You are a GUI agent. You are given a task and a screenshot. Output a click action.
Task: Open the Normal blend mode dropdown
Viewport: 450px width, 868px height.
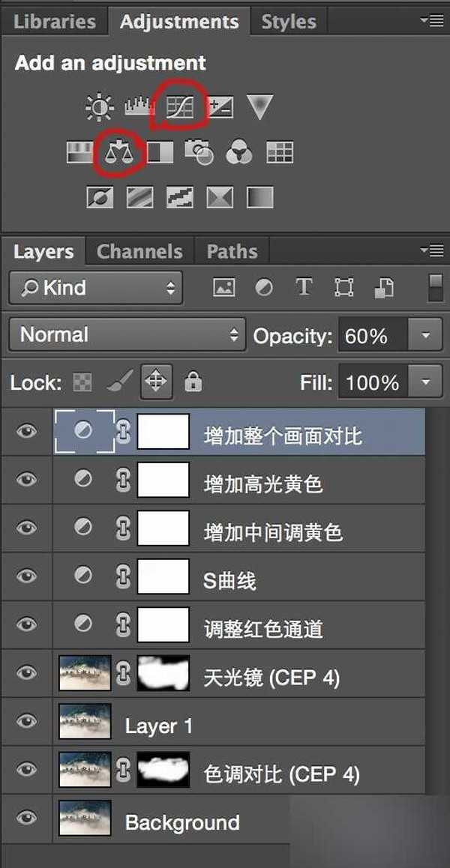(x=127, y=335)
